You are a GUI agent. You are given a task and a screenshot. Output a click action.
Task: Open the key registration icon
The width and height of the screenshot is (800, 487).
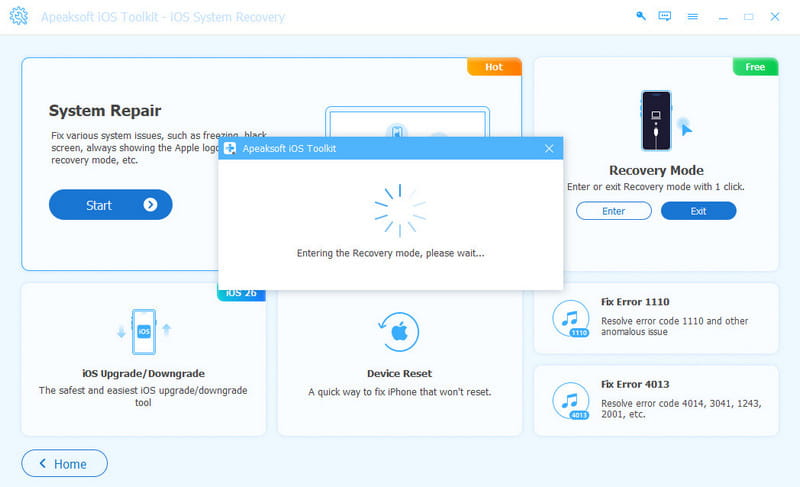pyautogui.click(x=641, y=16)
